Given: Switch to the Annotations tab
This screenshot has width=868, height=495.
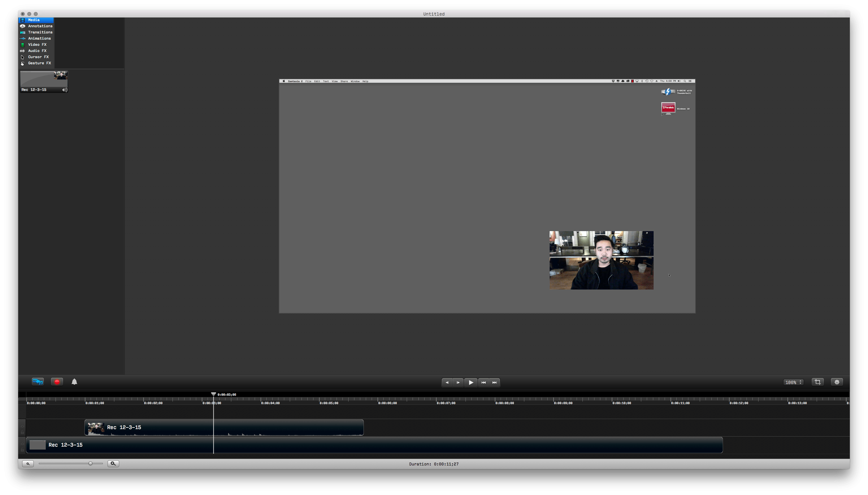Looking at the screenshot, I should (x=40, y=26).
